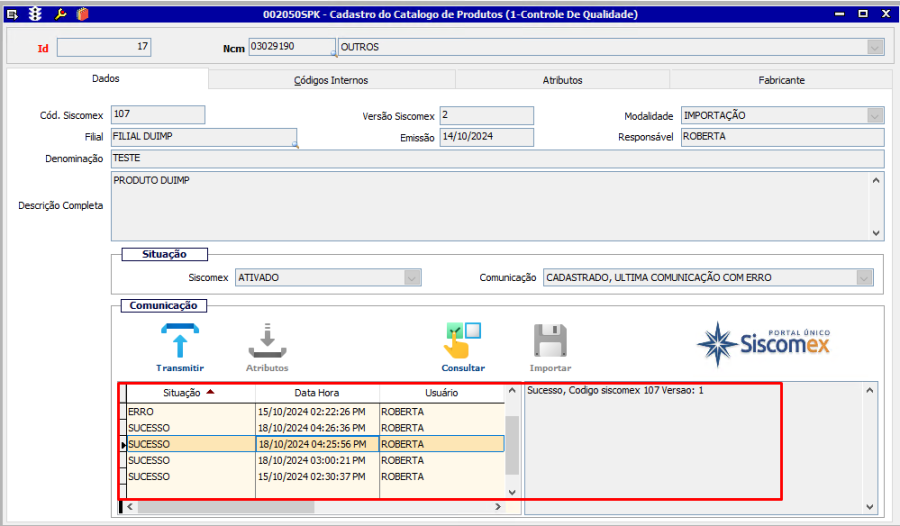This screenshot has width=900, height=526.
Task: Switch to the Códigos Internos tab
Action: click(x=331, y=80)
